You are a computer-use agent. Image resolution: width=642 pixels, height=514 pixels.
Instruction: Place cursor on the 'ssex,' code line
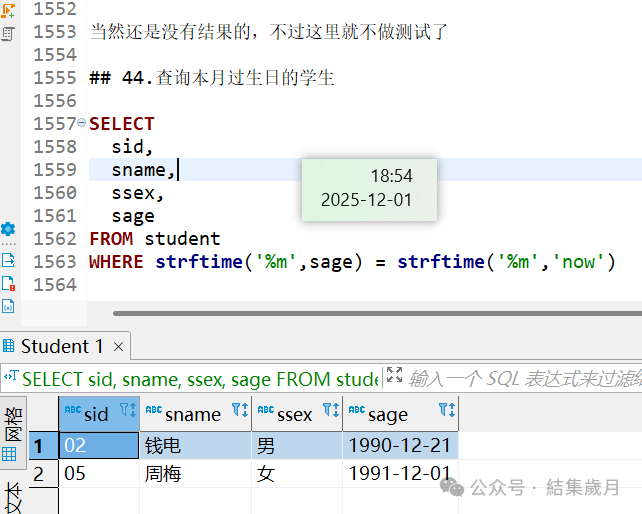pyautogui.click(x=138, y=193)
